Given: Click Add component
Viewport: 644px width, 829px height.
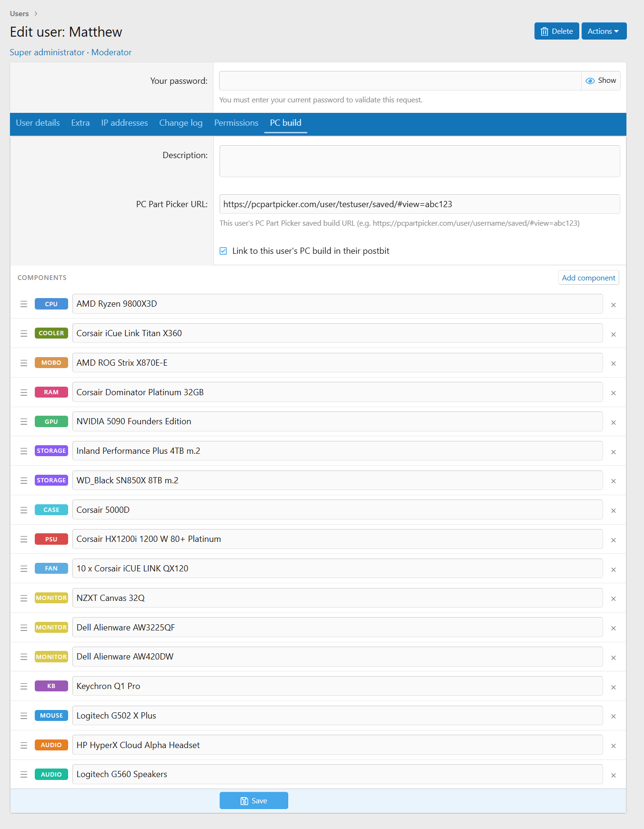Looking at the screenshot, I should tap(588, 278).
